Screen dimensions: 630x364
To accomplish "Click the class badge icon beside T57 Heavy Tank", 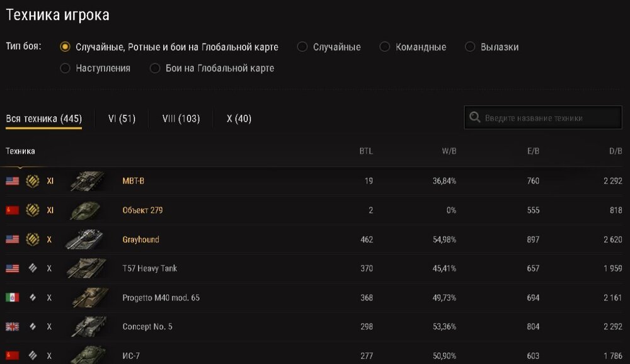I will pyautogui.click(x=33, y=268).
